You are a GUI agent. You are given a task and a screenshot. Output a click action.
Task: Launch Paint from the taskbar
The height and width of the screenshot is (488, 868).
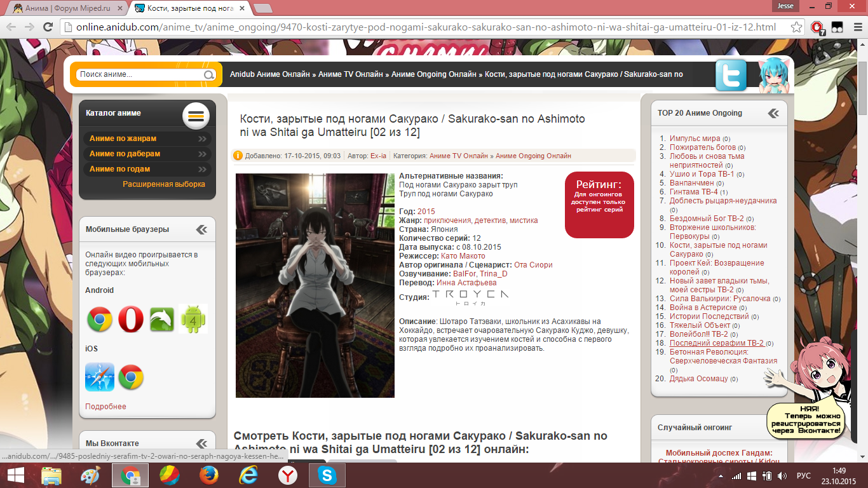90,475
